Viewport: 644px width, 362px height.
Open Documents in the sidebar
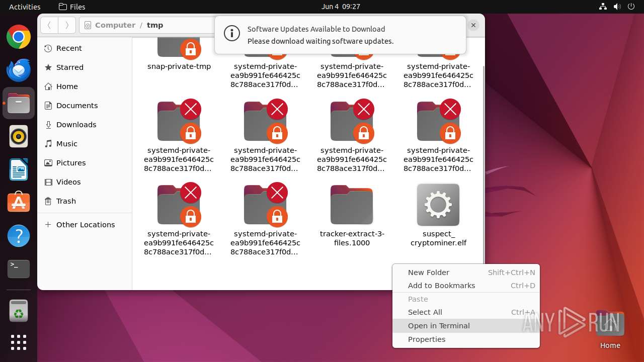tap(85, 106)
